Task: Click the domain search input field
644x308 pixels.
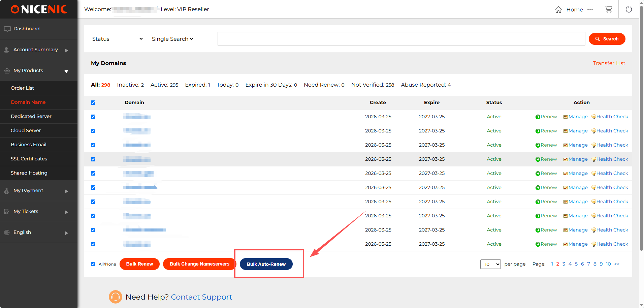Action: coord(401,39)
